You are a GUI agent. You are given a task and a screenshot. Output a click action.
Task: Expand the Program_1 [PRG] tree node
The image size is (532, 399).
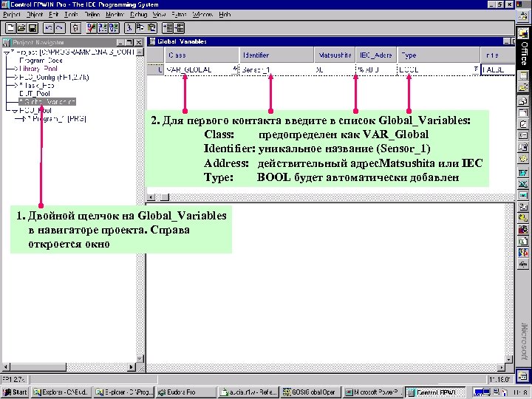pyautogui.click(x=23, y=119)
